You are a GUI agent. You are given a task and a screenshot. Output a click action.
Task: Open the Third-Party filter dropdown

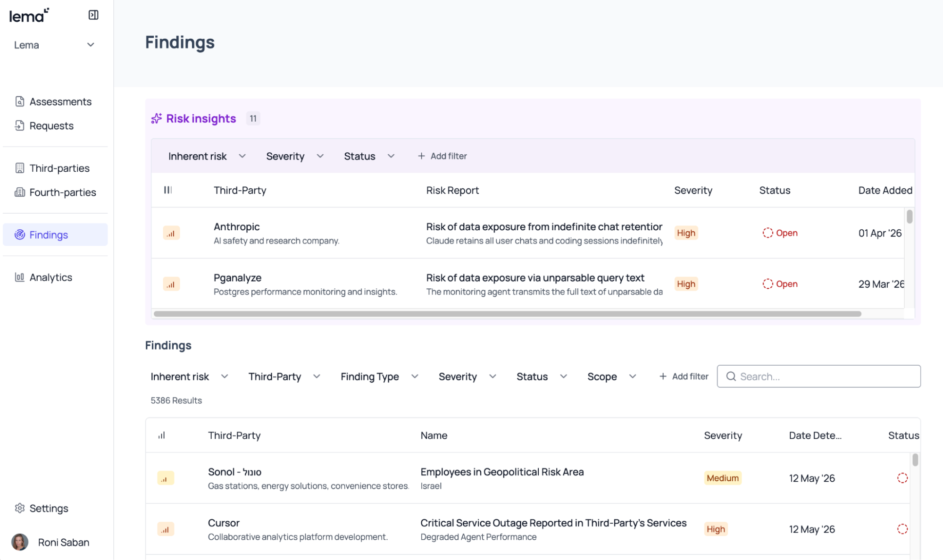pos(284,376)
